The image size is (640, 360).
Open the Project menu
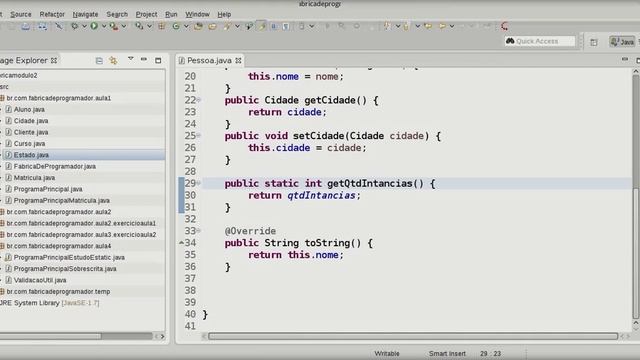coord(147,14)
